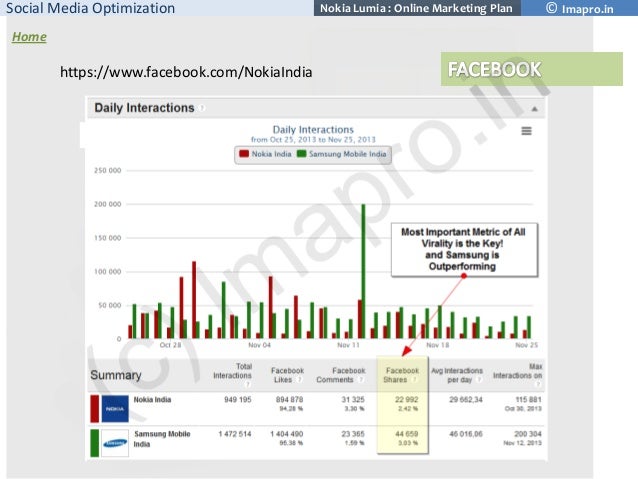Image resolution: width=638 pixels, height=479 pixels.
Task: Click the help icon beside Facebook Comments
Action: 361,380
